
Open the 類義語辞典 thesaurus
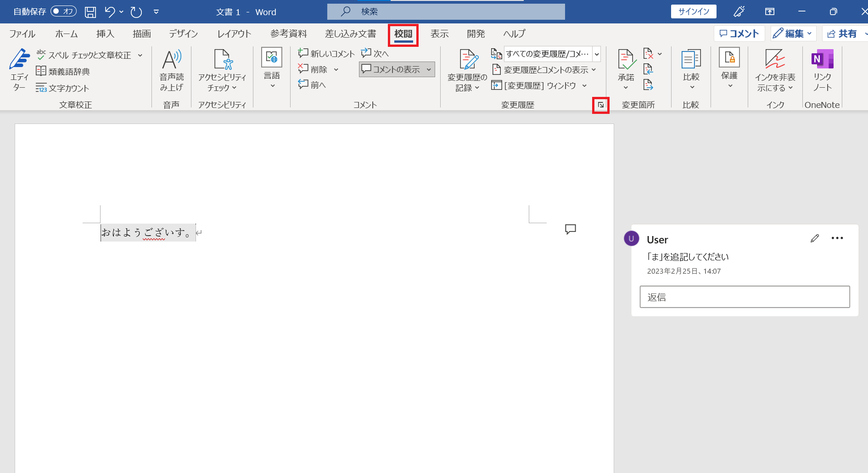click(x=63, y=71)
